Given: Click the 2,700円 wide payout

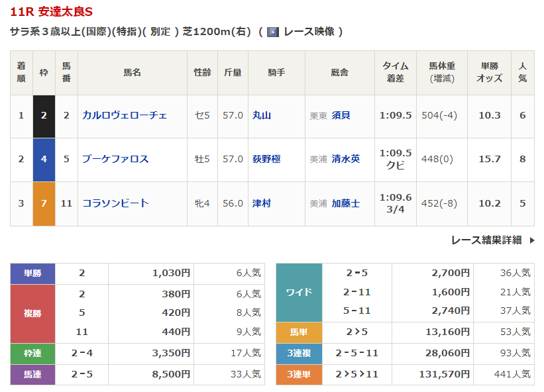Looking at the screenshot, I should coord(451,273).
